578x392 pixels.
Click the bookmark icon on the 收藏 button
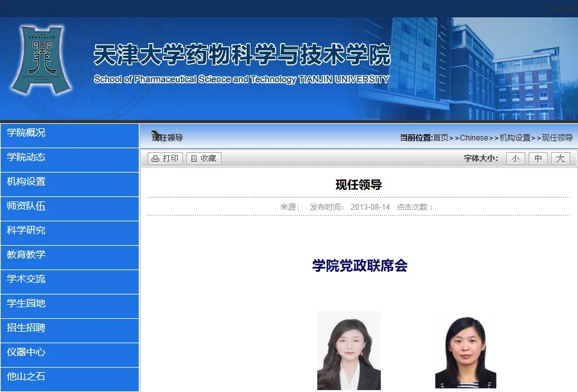[194, 158]
